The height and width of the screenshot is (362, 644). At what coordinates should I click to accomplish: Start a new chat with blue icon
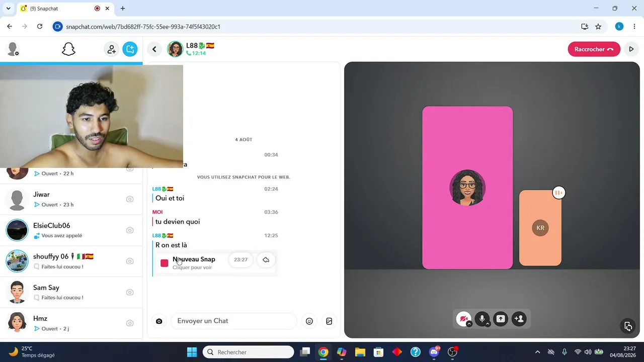(x=130, y=49)
